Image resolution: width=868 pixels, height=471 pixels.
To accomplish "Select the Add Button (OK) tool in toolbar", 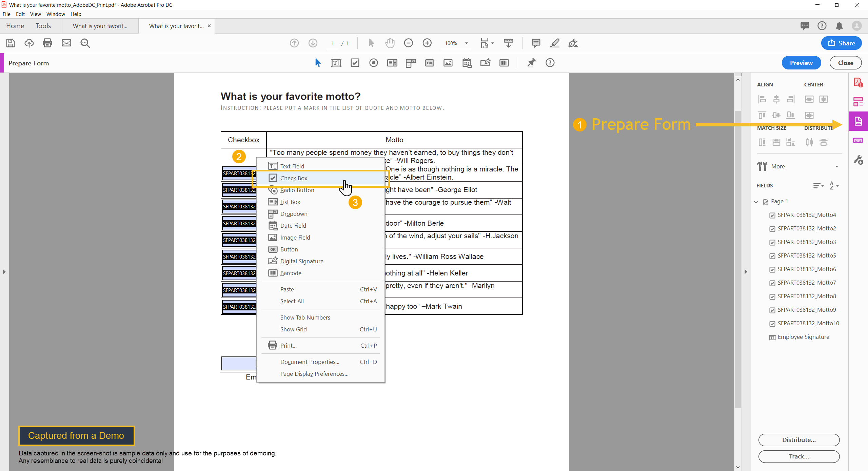I will (430, 63).
